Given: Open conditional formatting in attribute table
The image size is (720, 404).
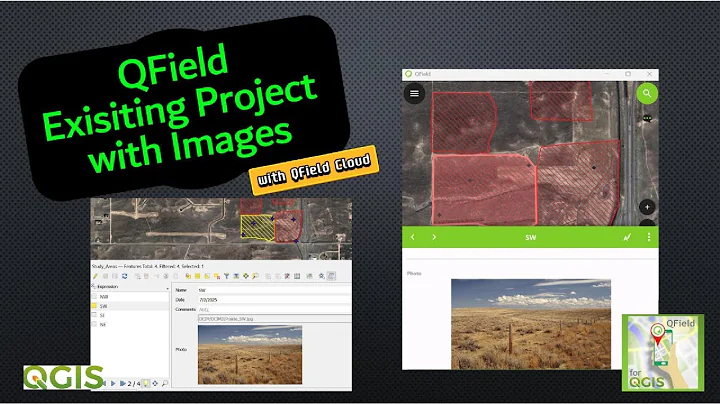Looking at the screenshot, I should click(309, 276).
